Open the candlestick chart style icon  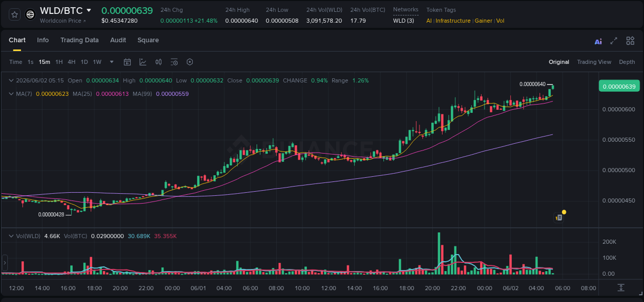point(158,62)
